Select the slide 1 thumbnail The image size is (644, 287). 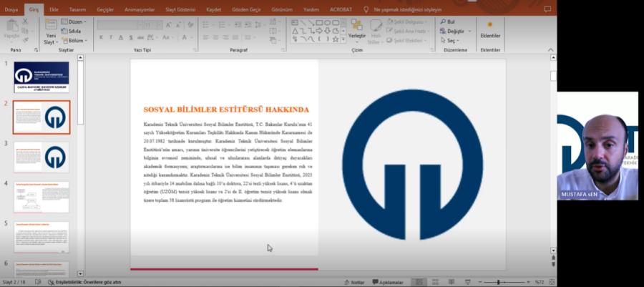[x=42, y=77]
